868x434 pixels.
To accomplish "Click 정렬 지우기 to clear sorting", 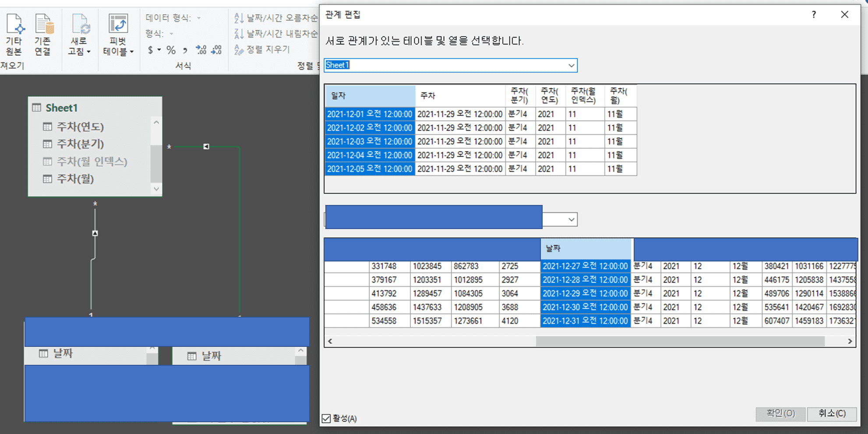I will 262,49.
